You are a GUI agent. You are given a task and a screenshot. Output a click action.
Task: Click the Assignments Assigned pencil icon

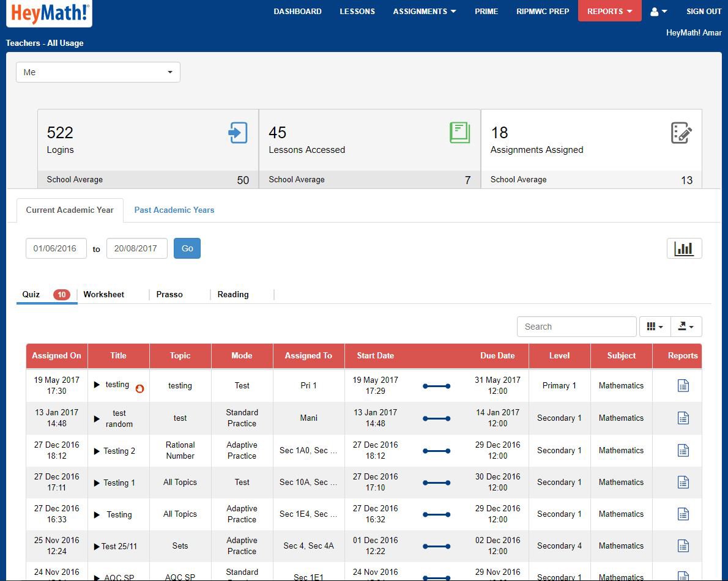pyautogui.click(x=681, y=133)
